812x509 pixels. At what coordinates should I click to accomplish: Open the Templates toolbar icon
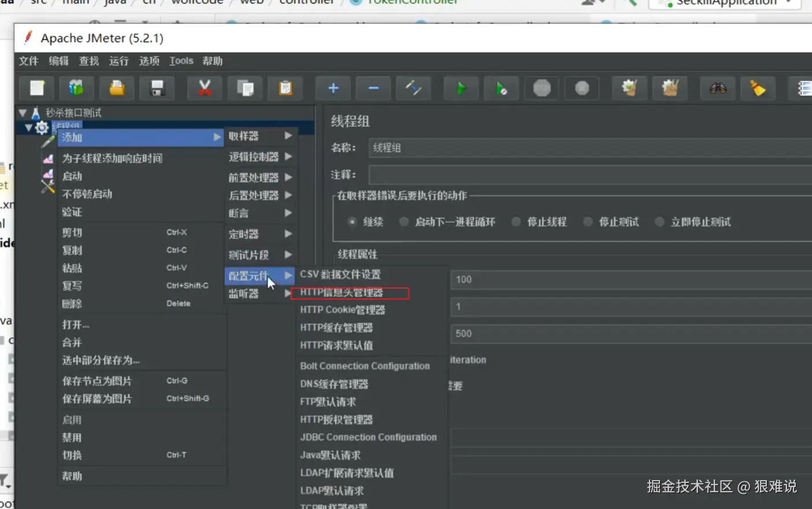(76, 88)
